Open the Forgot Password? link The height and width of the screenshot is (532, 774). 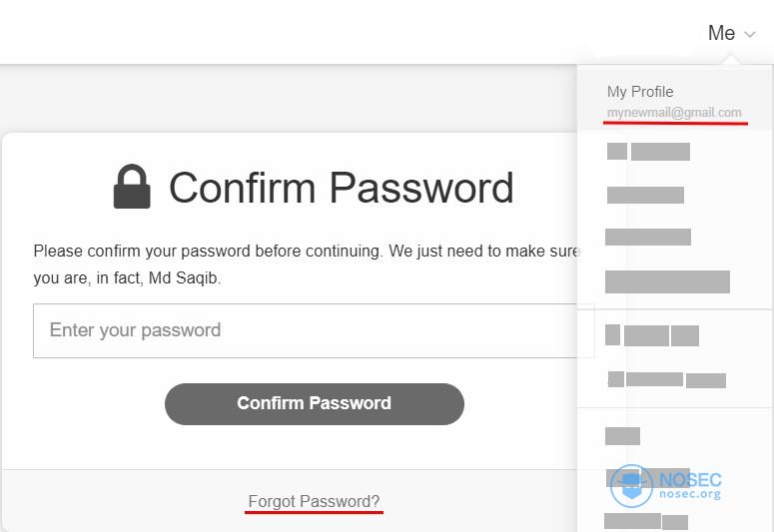(314, 501)
